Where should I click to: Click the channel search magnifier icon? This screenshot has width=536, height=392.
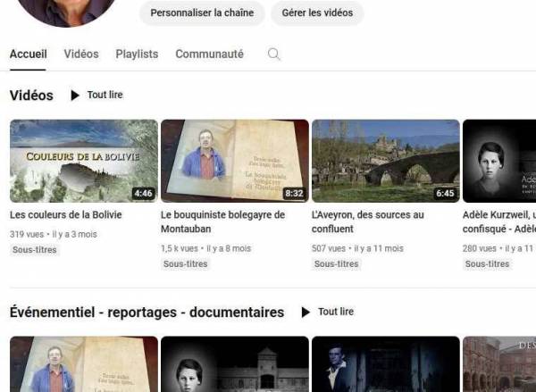[x=274, y=54]
